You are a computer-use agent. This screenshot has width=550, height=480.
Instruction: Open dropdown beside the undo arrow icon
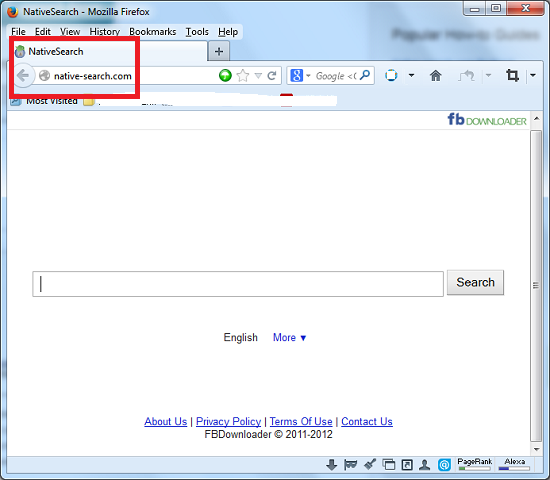click(x=488, y=75)
